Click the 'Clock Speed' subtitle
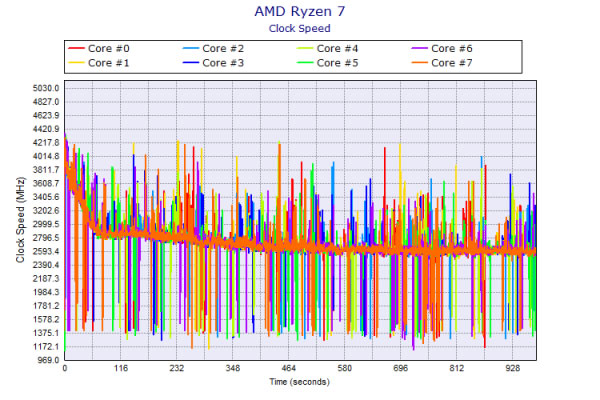Screen dimensions: 600x400 pyautogui.click(x=300, y=28)
